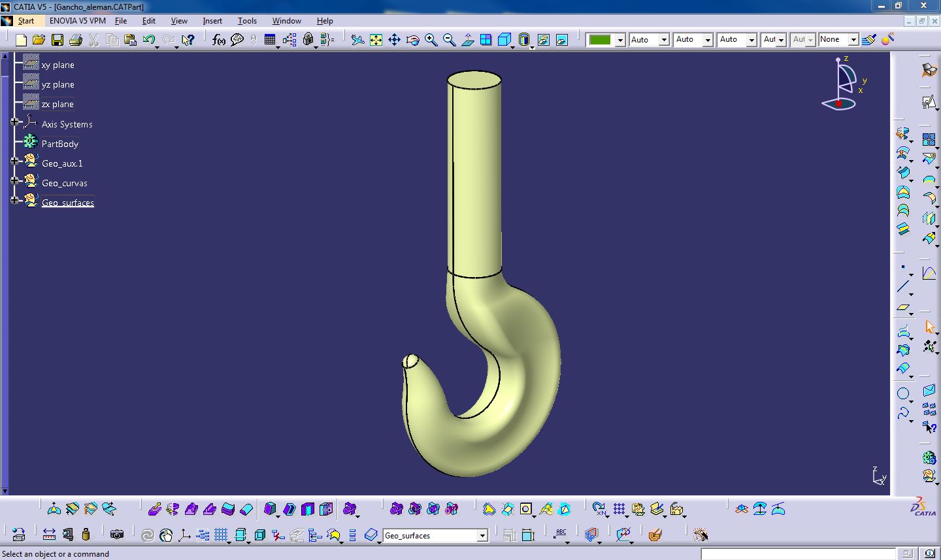The width and height of the screenshot is (941, 560).
Task: Click the 3D compass in viewport
Action: coord(844,84)
